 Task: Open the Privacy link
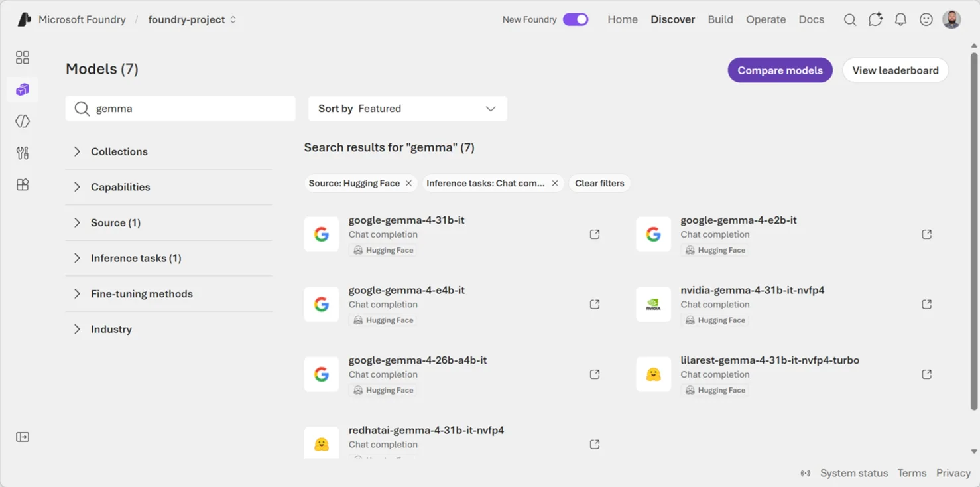953,473
